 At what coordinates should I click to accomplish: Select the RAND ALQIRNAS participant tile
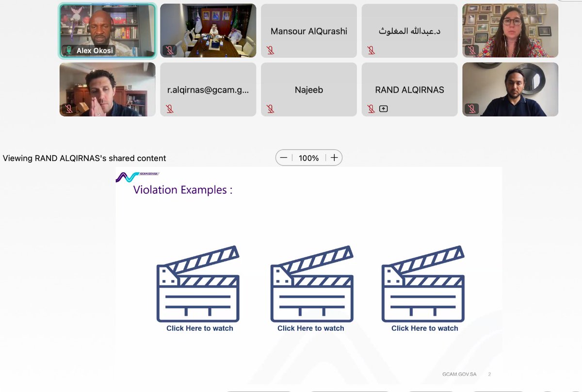point(410,89)
